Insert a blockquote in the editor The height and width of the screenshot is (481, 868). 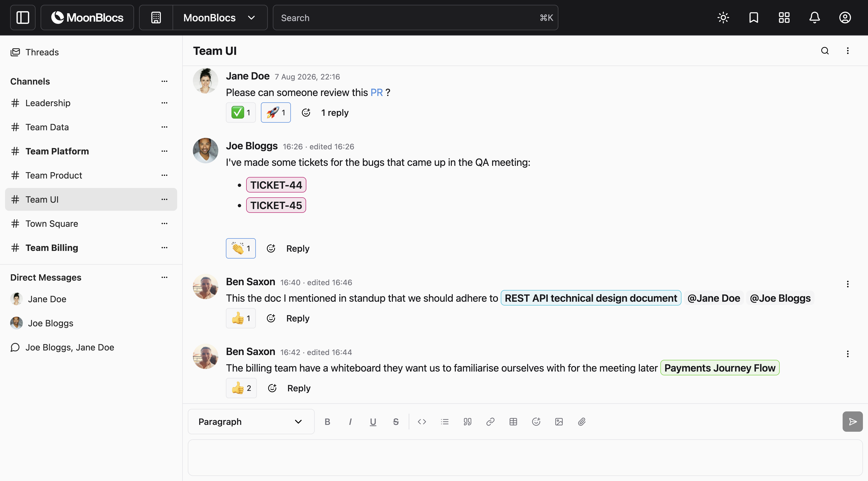[x=467, y=422]
